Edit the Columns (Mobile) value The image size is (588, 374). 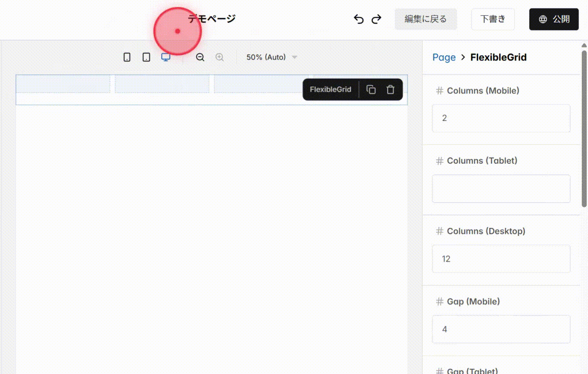[x=501, y=118]
